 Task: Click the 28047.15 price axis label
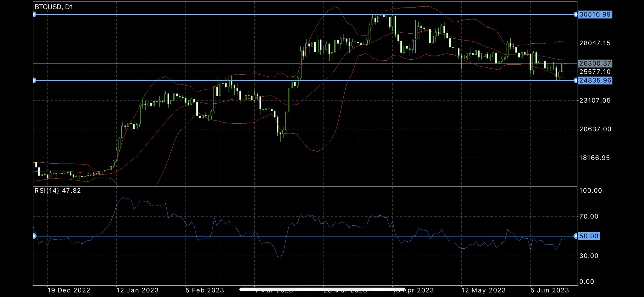click(595, 43)
